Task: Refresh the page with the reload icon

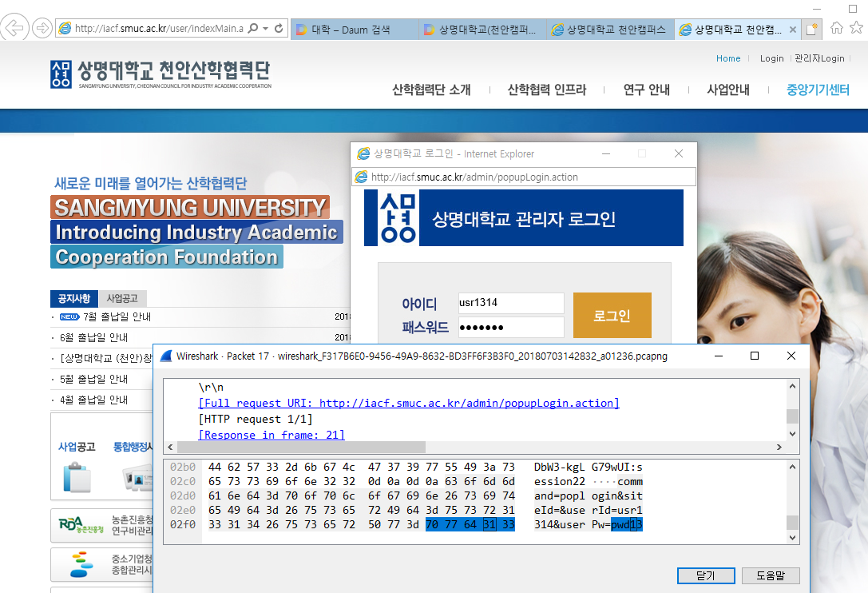Action: [x=279, y=28]
